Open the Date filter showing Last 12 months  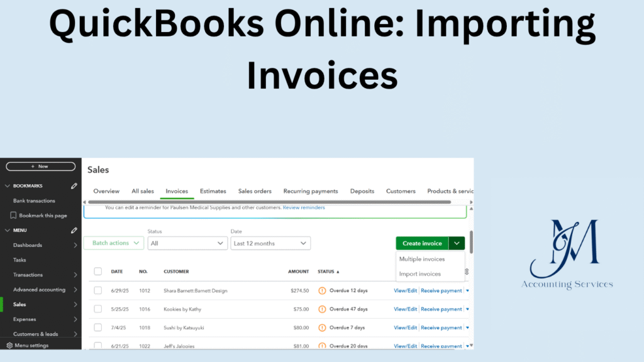[270, 243]
